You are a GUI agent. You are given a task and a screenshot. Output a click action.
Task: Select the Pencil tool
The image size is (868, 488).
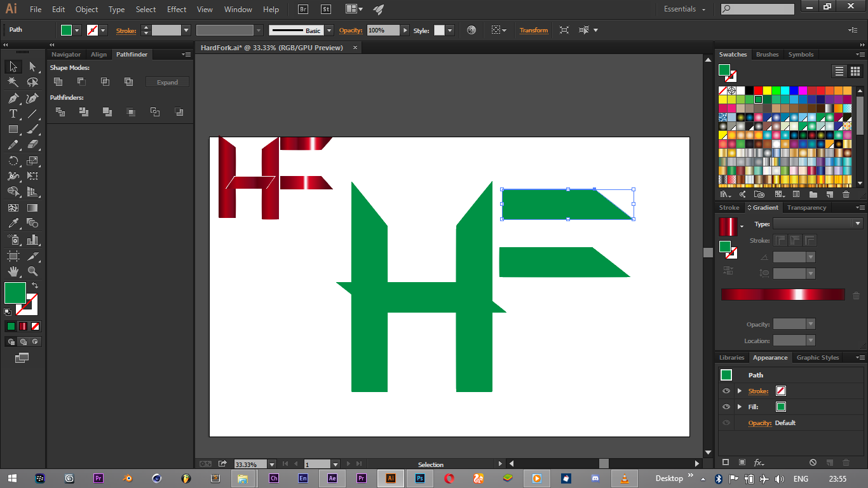pyautogui.click(x=13, y=145)
